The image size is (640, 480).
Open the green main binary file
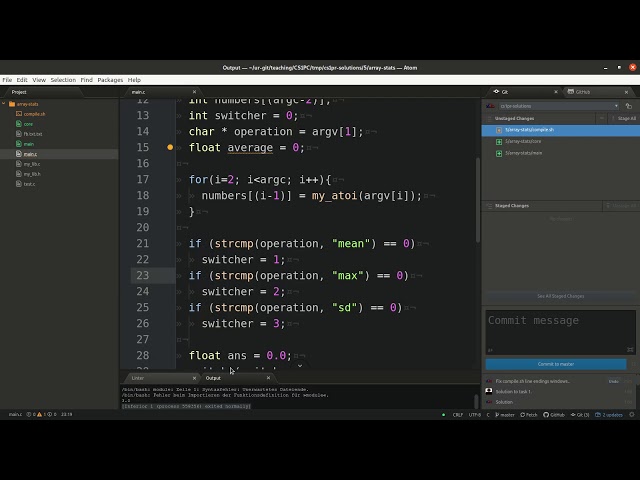[29, 144]
